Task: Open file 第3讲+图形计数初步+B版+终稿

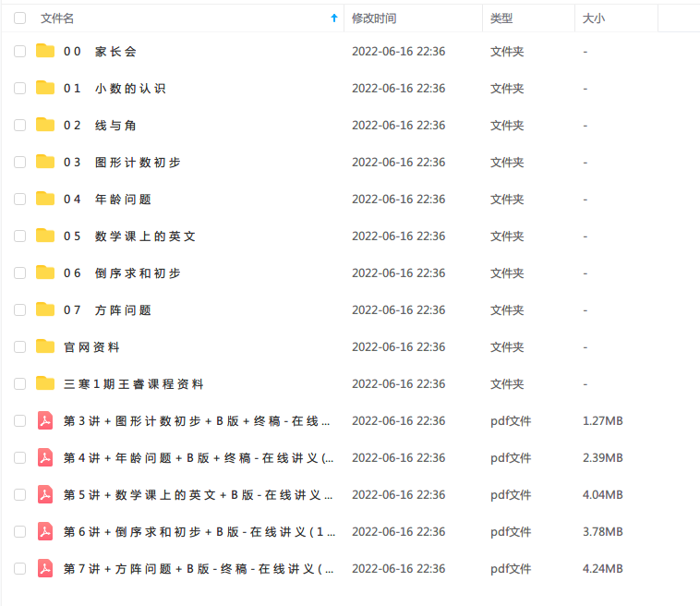Action: [x=197, y=421]
